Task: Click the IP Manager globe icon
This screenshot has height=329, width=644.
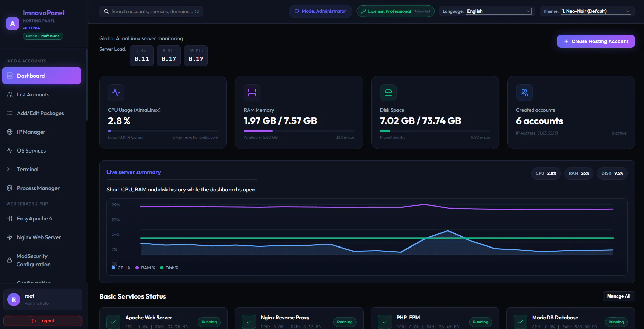Action: pyautogui.click(x=10, y=132)
